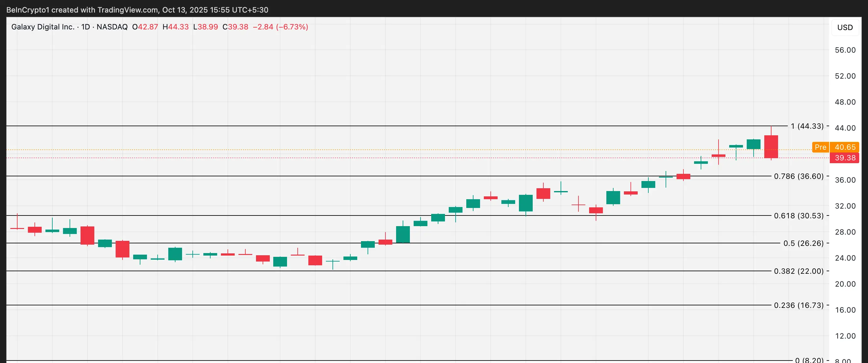Click the −2.84 (−6.73%) change value

point(280,27)
